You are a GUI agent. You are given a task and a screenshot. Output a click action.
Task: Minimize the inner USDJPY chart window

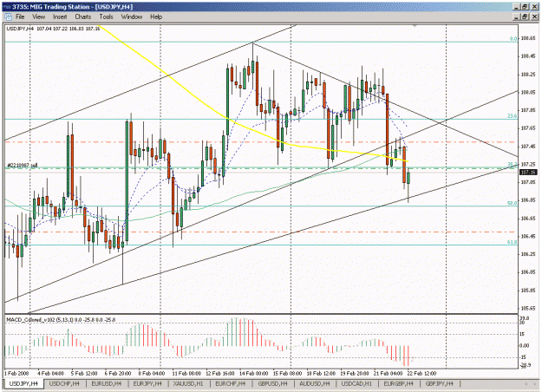click(x=517, y=16)
